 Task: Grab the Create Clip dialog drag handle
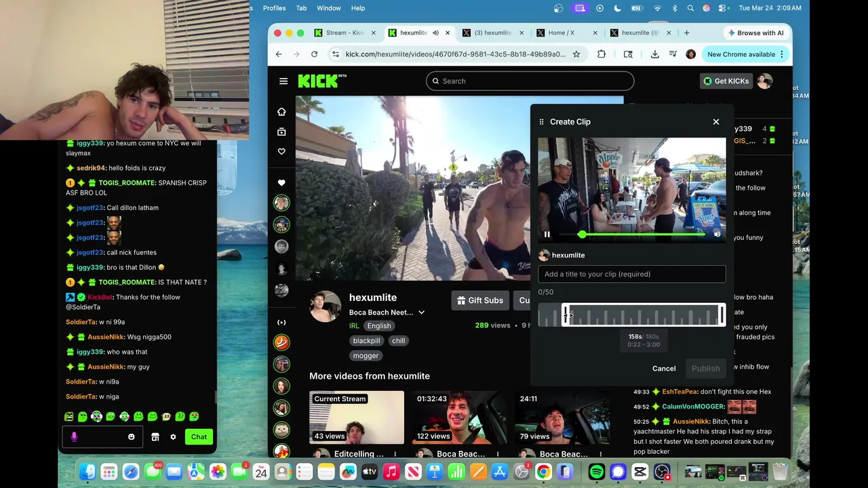[541, 122]
